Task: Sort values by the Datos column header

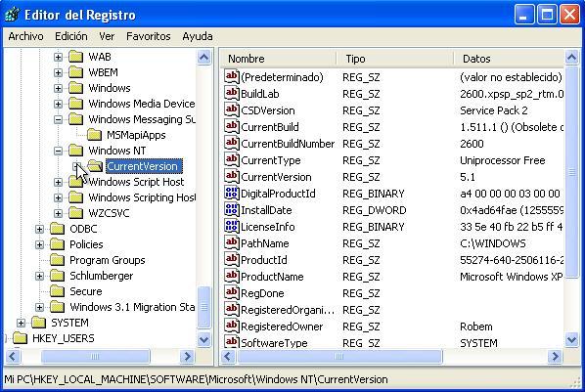Action: point(509,59)
